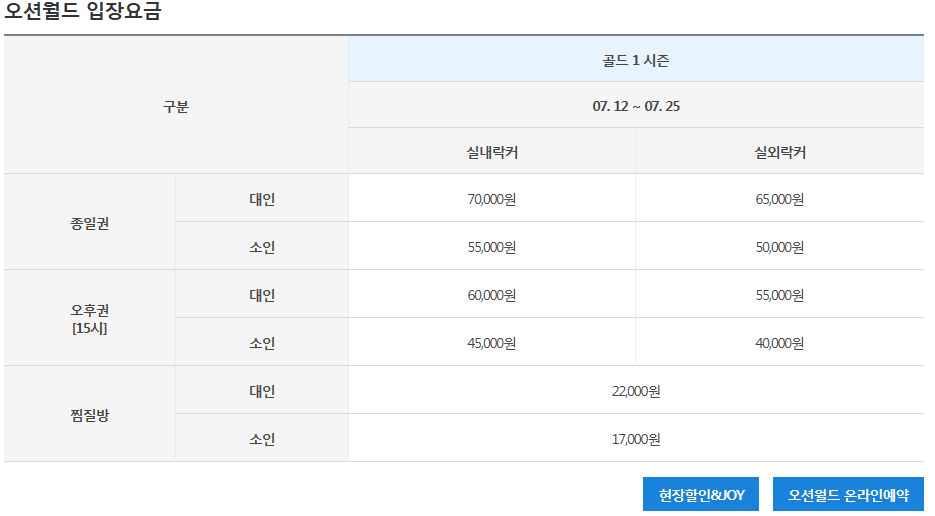Image resolution: width=935 pixels, height=516 pixels.
Task: Click the 22,000원 찜질방 adult price
Action: [636, 391]
